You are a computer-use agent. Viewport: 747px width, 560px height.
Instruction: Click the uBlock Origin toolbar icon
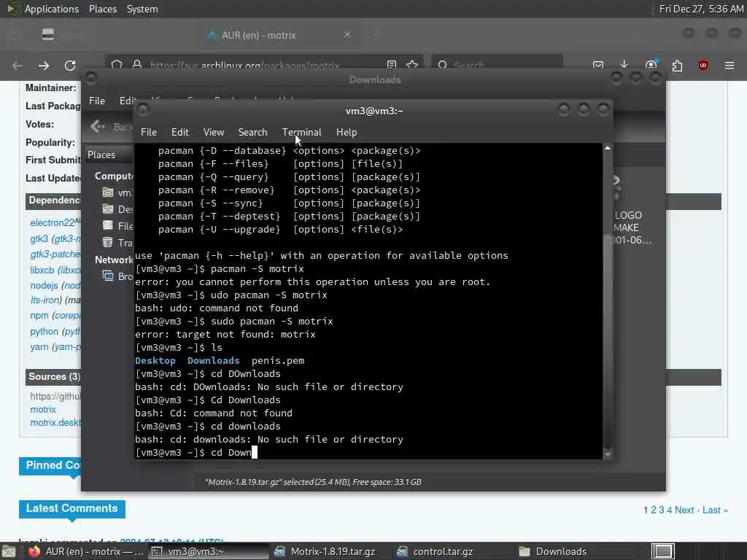coord(703,65)
